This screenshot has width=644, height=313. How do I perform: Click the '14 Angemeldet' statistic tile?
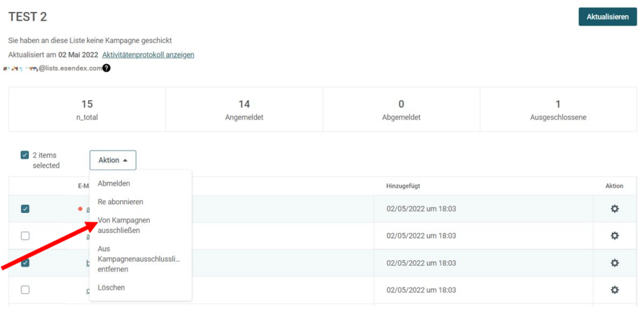(x=245, y=110)
